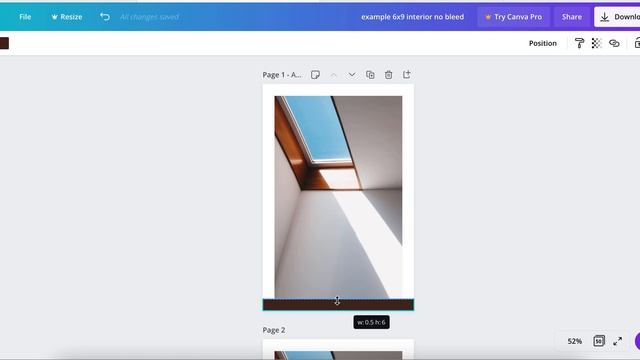The height and width of the screenshot is (360, 640).
Task: Open the transparency checkerboard icon
Action: [596, 43]
